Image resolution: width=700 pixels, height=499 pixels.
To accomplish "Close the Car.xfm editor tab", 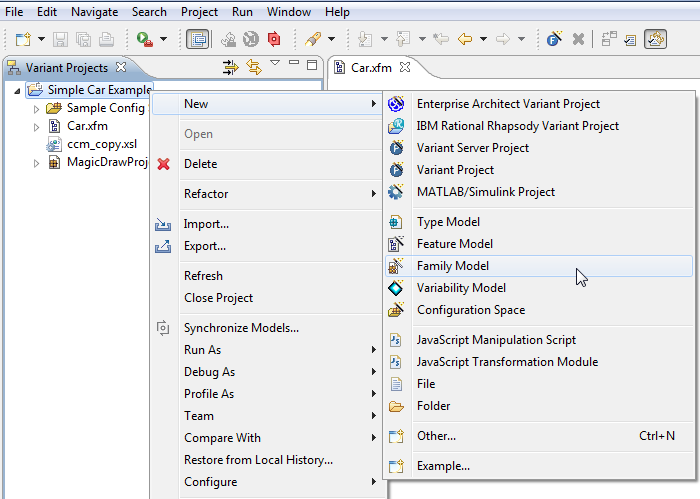I will (405, 67).
